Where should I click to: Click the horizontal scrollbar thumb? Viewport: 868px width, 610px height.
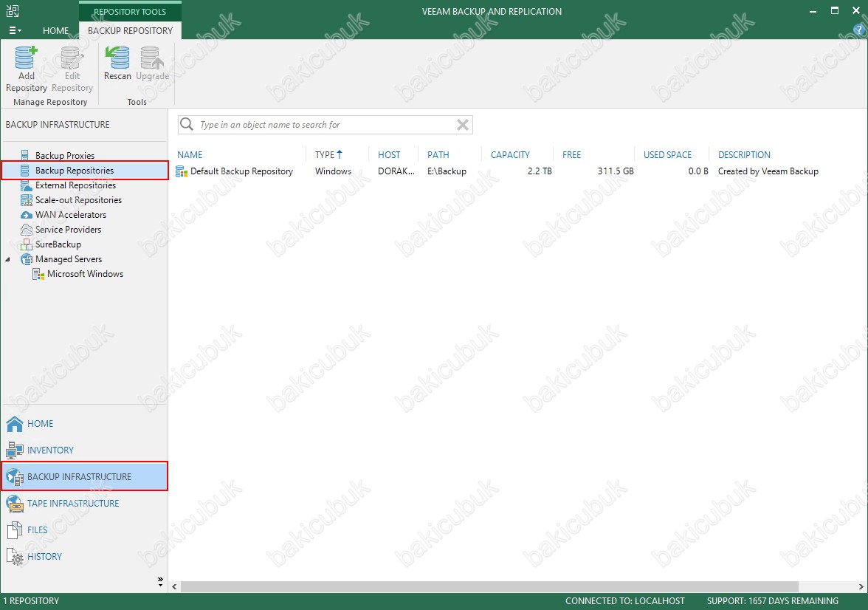[489, 586]
